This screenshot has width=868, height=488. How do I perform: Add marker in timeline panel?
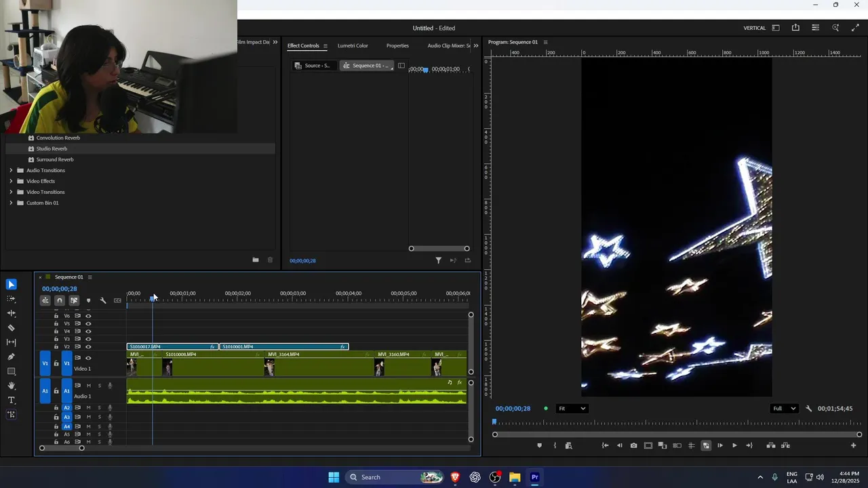point(88,300)
